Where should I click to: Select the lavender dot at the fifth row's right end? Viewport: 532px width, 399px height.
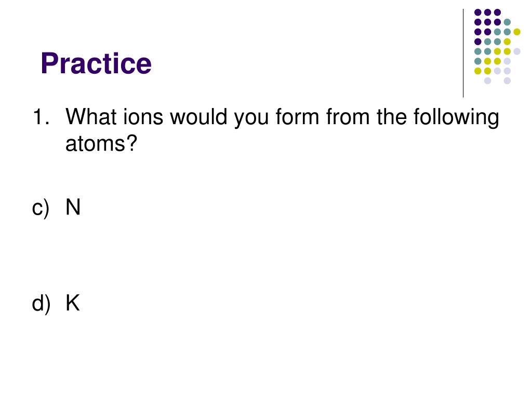517,51
